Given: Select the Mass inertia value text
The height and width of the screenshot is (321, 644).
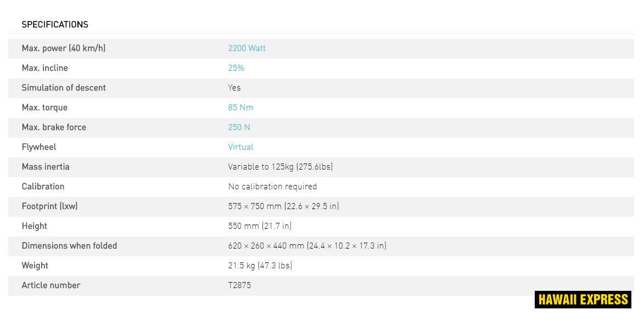Looking at the screenshot, I should [281, 167].
